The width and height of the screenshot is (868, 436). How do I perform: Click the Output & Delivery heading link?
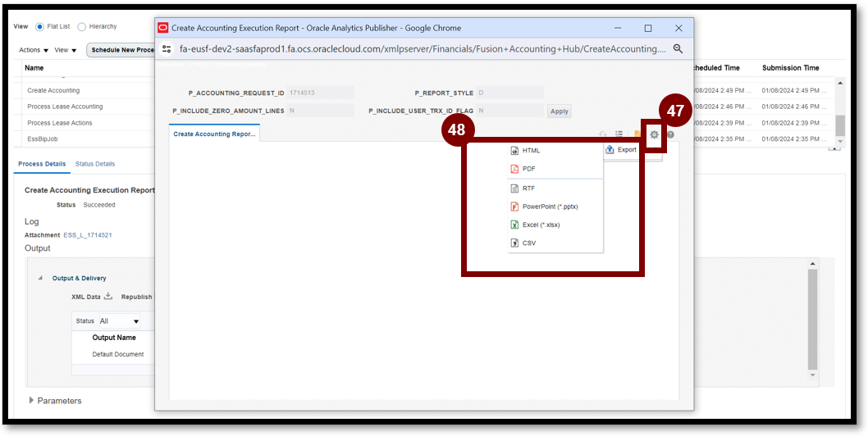tap(79, 279)
